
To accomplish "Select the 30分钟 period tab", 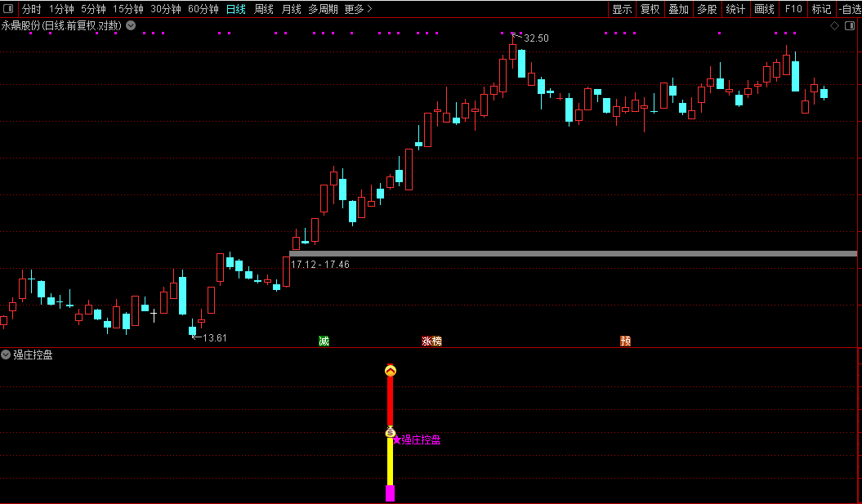I will [x=166, y=9].
